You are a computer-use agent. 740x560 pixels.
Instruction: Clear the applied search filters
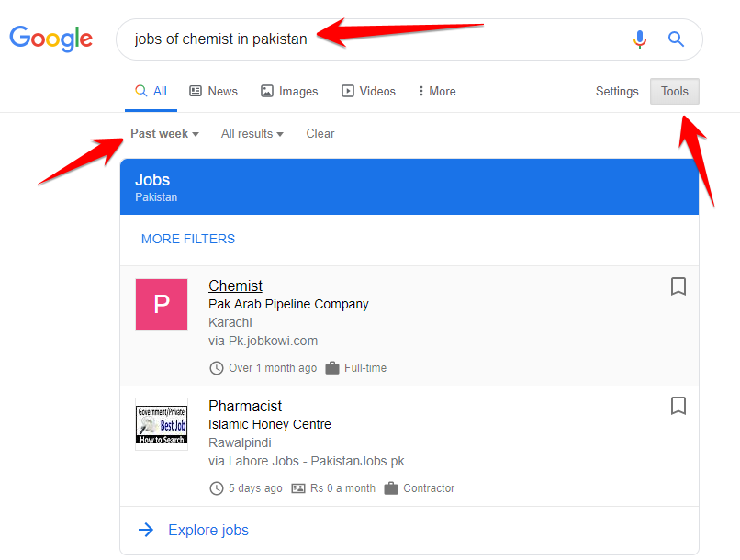click(320, 134)
